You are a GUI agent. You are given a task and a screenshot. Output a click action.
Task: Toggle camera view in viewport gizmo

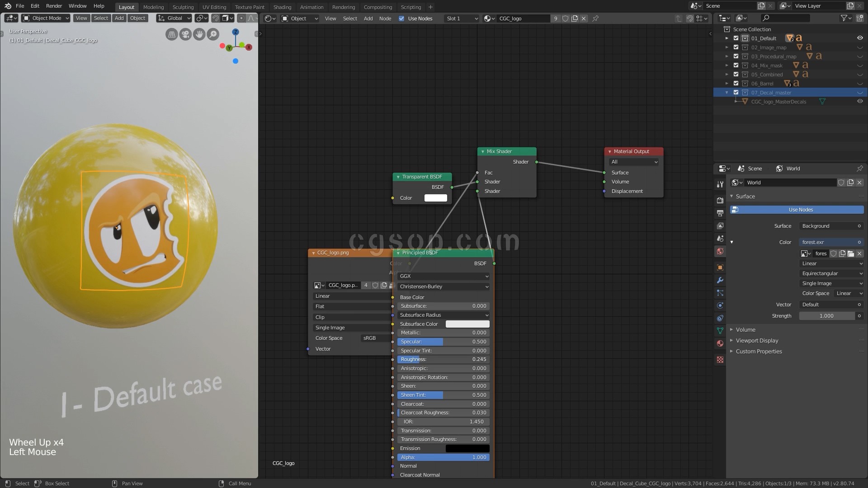185,34
